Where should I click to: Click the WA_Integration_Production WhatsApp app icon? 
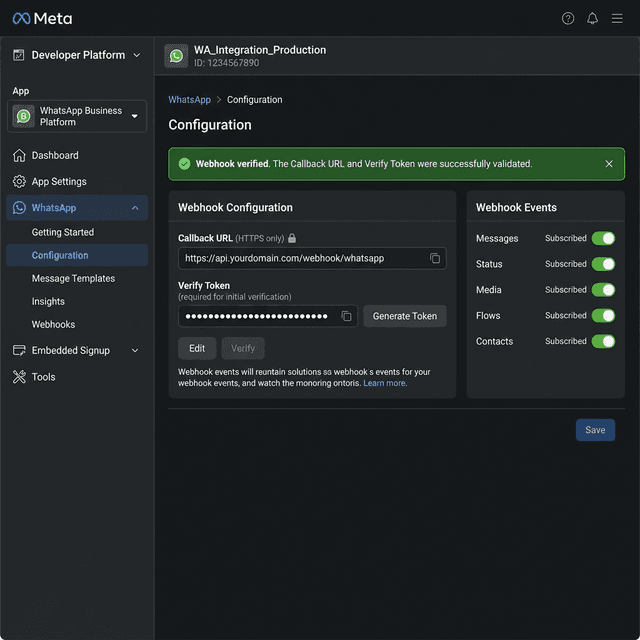click(x=176, y=56)
